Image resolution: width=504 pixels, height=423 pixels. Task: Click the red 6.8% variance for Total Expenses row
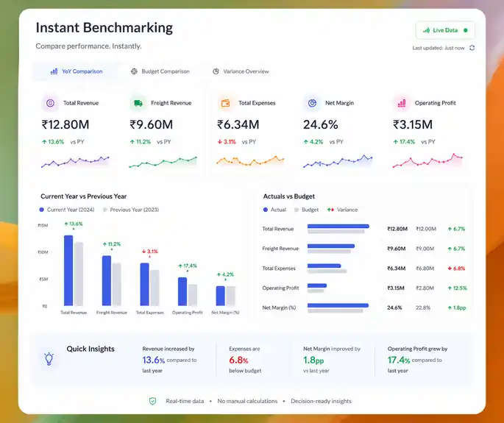click(456, 269)
